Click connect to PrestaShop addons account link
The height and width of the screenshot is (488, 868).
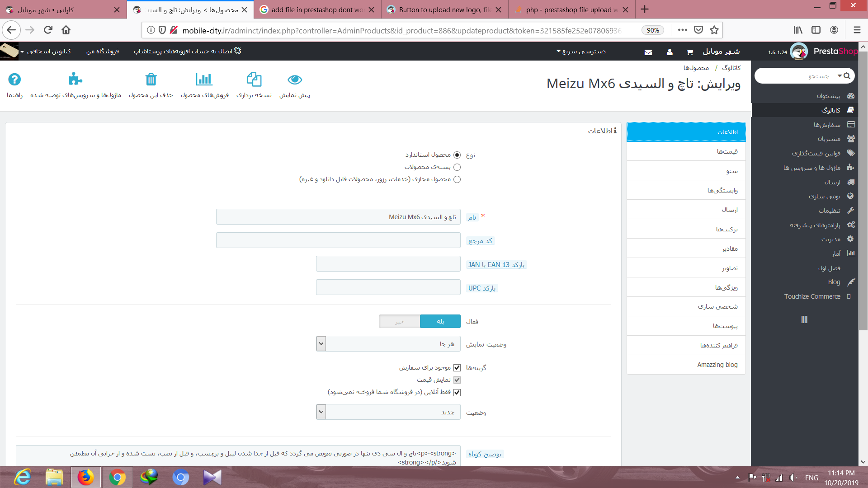pos(187,52)
